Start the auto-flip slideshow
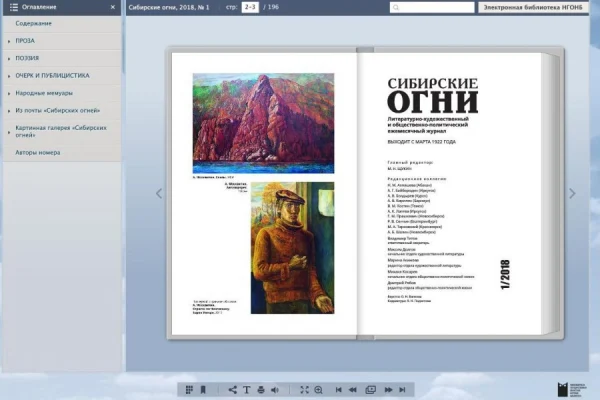 370,389
